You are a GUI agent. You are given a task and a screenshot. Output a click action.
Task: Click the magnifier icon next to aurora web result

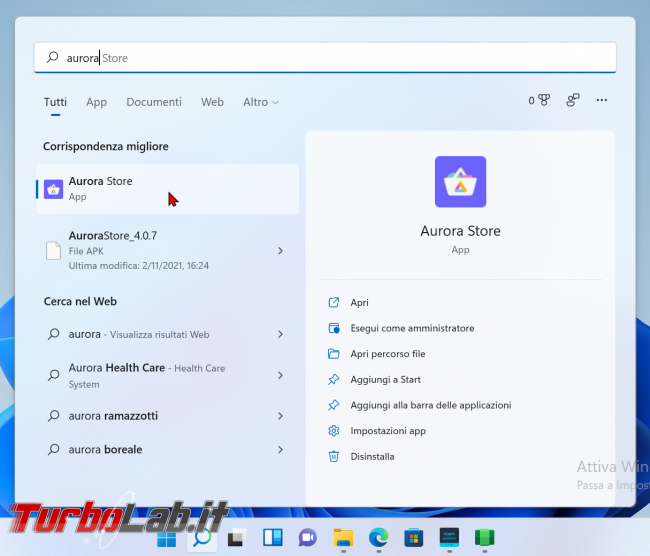tap(53, 334)
